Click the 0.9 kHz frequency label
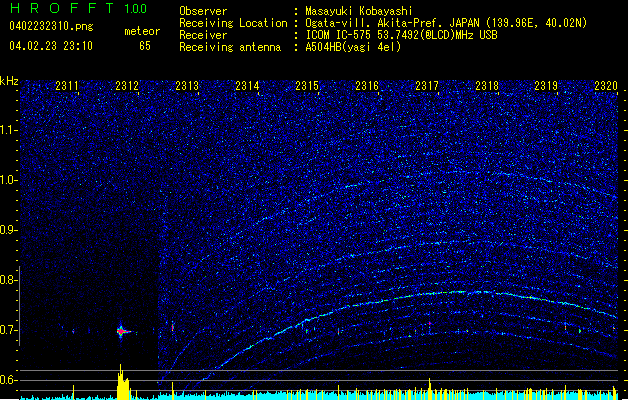Image resolution: width=629 pixels, height=400 pixels. (7, 230)
